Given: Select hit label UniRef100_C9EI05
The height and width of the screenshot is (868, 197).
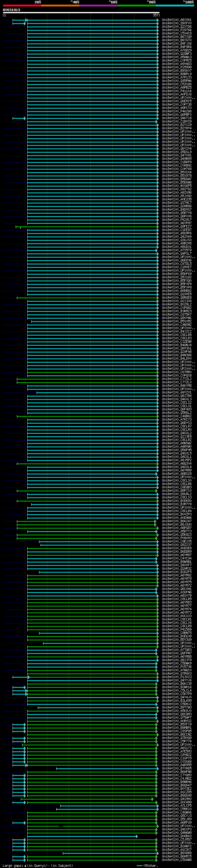Looking at the screenshot, I should [x=177, y=542].
